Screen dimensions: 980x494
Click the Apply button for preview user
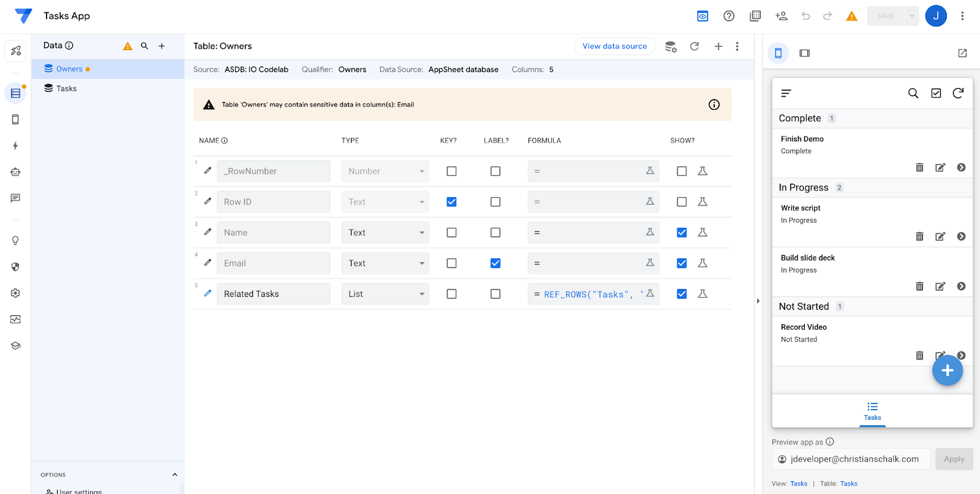pos(953,459)
